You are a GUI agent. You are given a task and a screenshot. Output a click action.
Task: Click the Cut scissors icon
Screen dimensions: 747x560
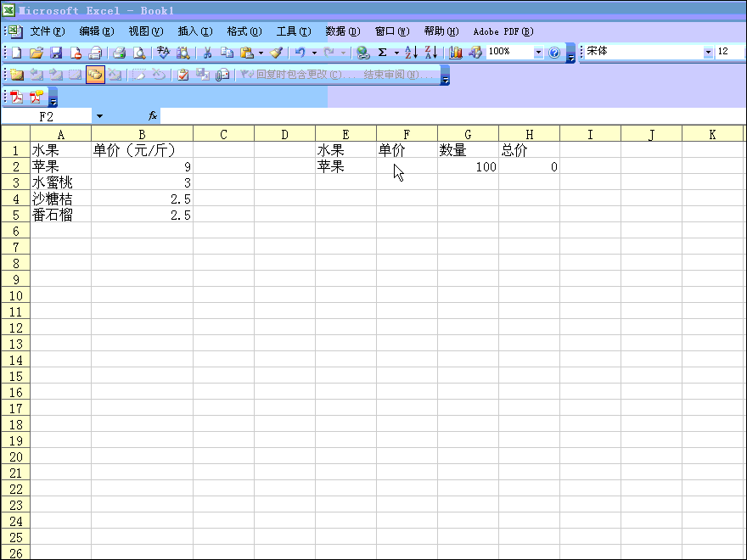206,53
